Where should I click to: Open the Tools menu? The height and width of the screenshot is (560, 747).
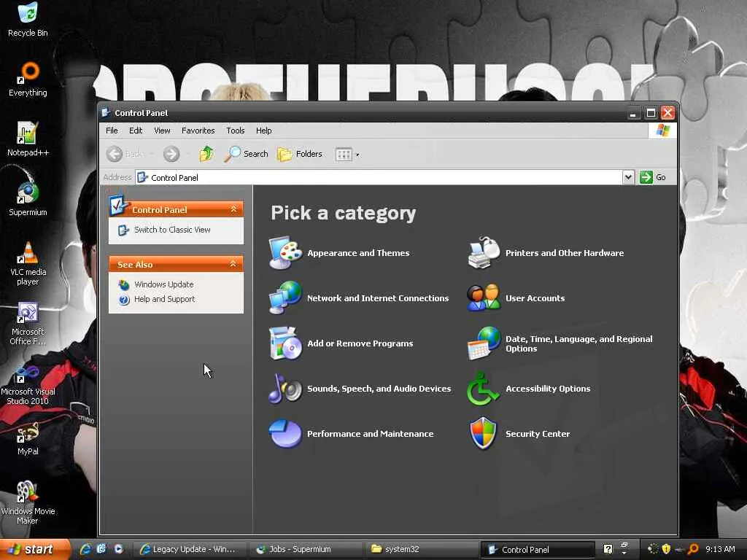tap(236, 131)
